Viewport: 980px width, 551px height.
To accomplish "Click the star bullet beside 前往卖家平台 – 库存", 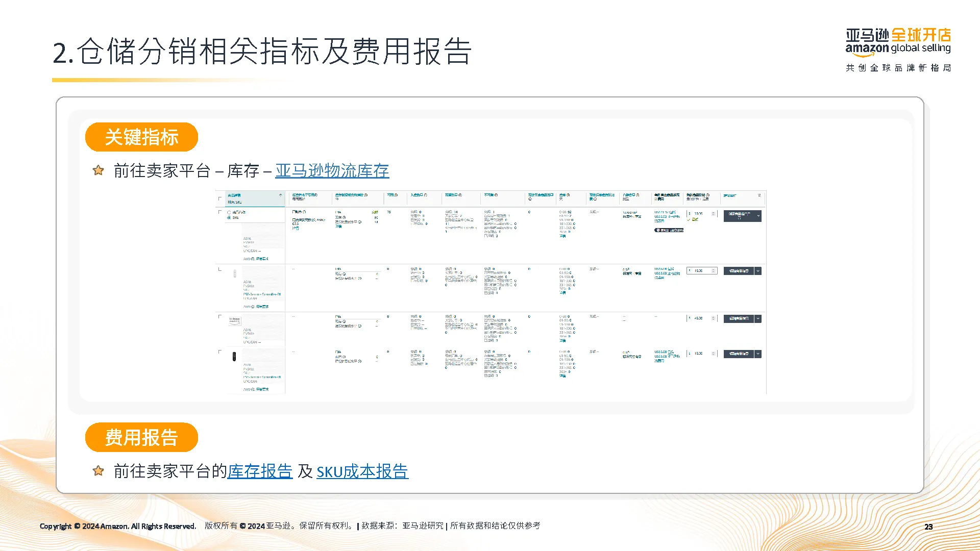I will 99,170.
